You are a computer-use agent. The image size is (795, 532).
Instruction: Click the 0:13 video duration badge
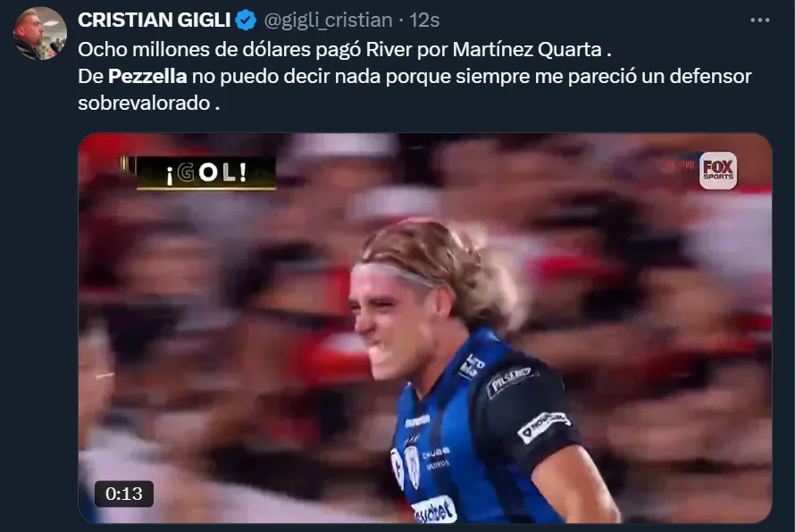[x=123, y=494]
